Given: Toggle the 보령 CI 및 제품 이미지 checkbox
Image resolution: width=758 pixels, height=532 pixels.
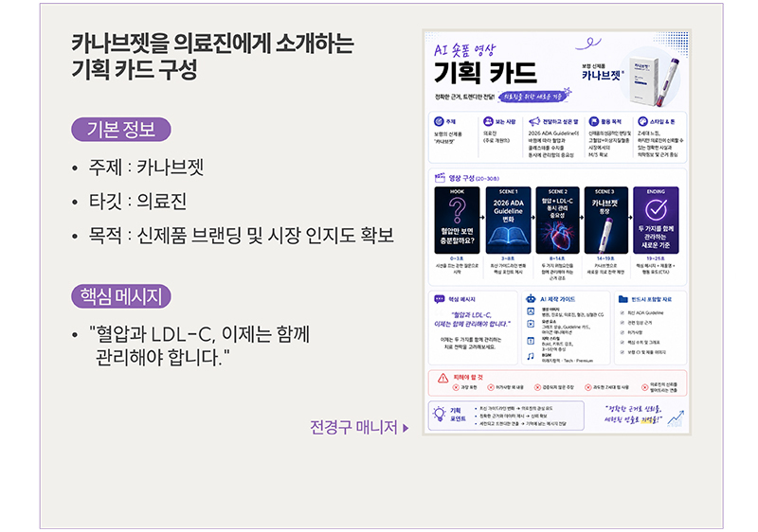Looking at the screenshot, I should [x=623, y=352].
